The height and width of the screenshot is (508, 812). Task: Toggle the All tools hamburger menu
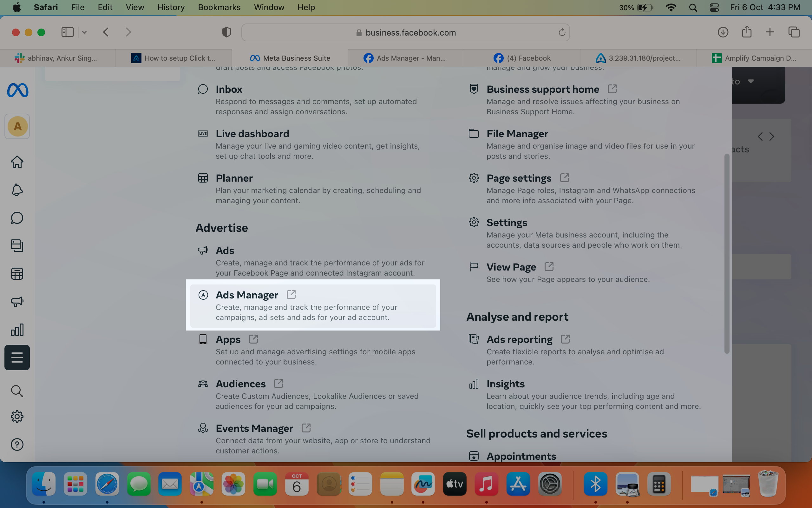(x=17, y=358)
